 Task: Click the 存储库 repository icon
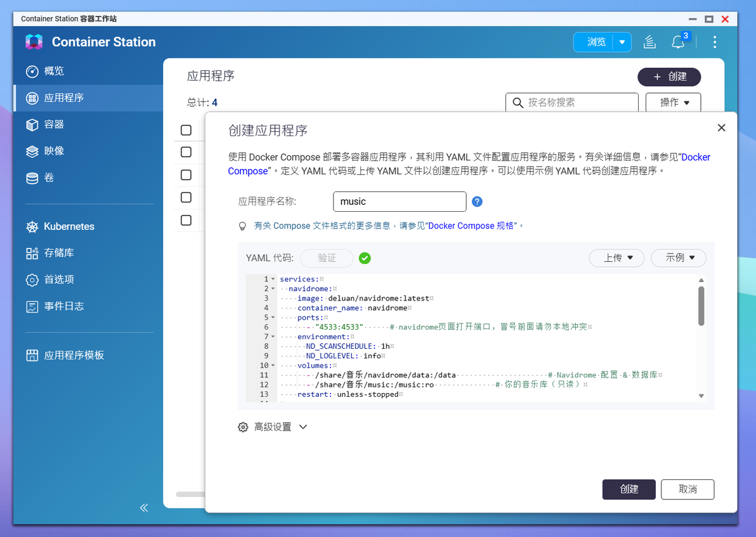coord(32,253)
